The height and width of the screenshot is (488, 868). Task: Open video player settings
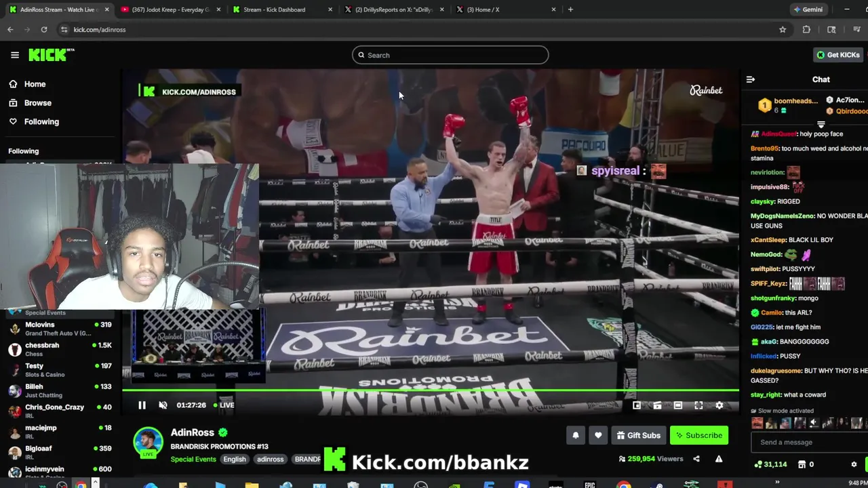(719, 405)
